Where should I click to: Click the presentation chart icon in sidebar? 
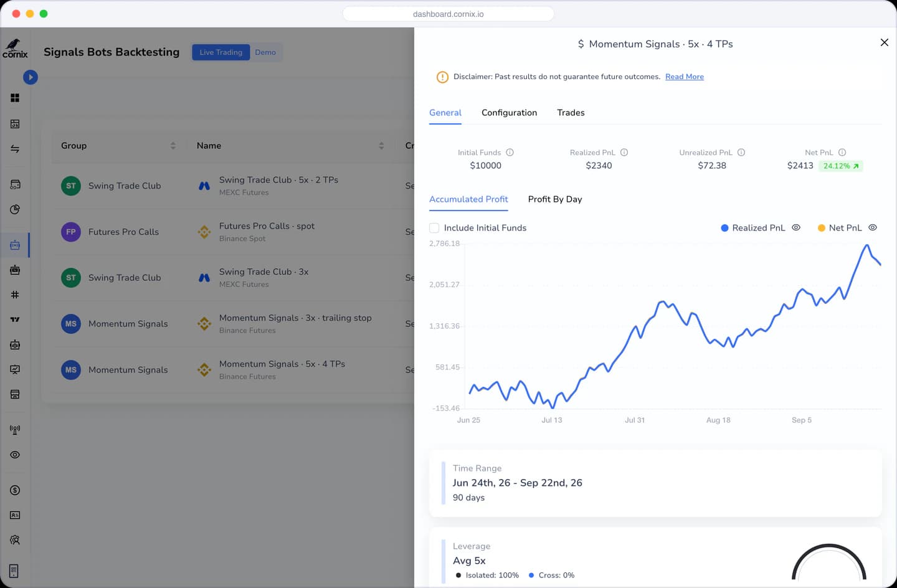tap(15, 369)
